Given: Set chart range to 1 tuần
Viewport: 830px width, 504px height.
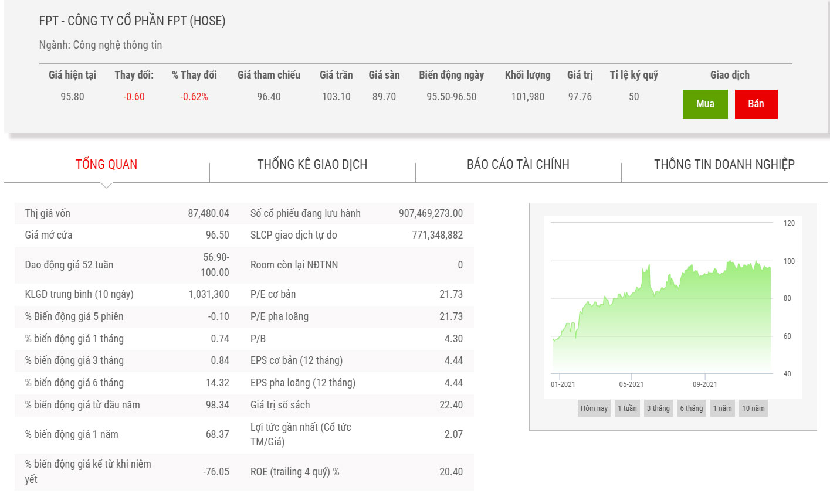Looking at the screenshot, I should [627, 408].
